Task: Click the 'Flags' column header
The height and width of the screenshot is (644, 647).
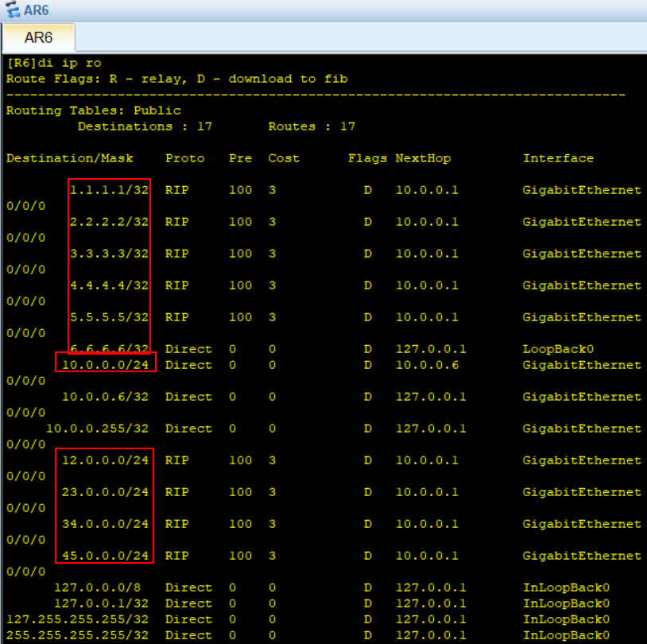Action: click(x=367, y=158)
